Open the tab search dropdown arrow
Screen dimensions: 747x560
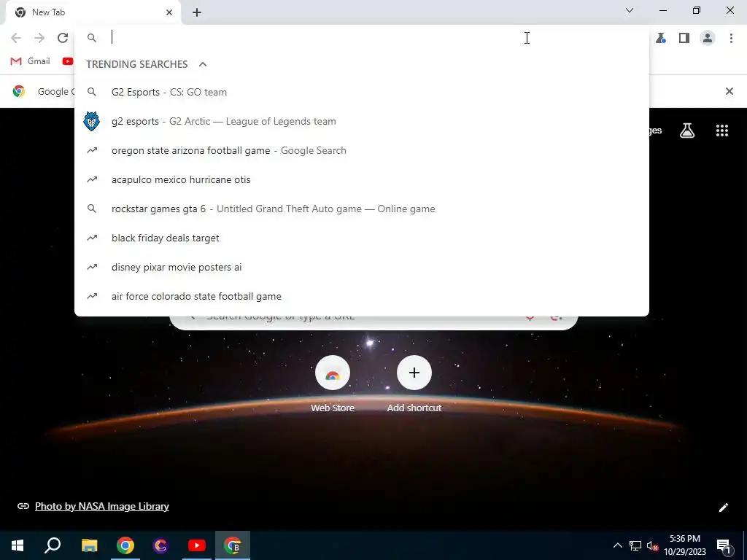630,10
